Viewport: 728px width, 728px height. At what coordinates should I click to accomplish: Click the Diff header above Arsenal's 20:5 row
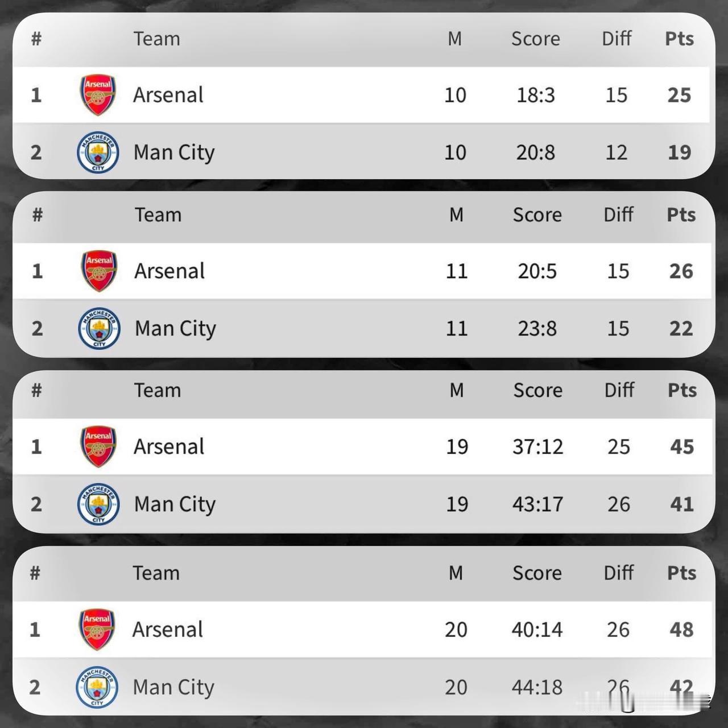[618, 214]
